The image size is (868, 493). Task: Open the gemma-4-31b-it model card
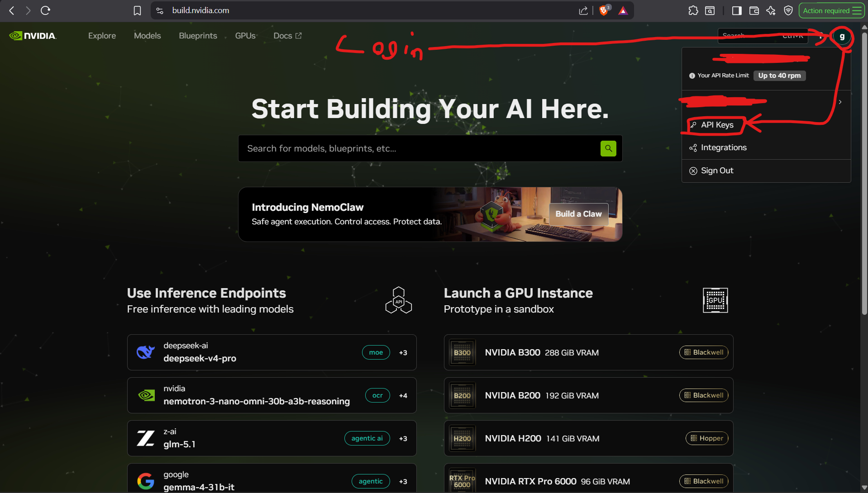[272, 479]
